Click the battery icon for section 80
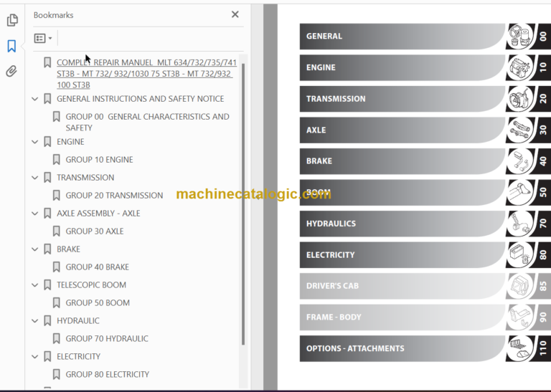The height and width of the screenshot is (392, 551). [x=520, y=255]
